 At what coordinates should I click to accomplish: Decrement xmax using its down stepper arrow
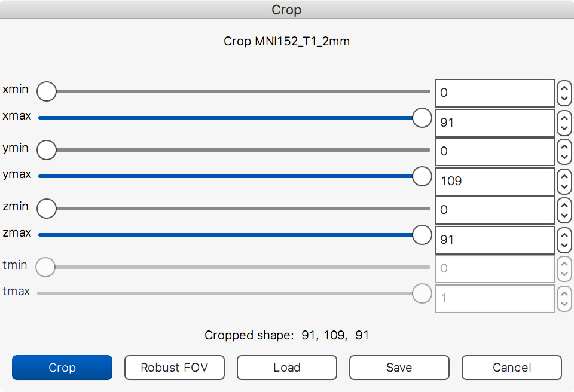click(x=564, y=128)
